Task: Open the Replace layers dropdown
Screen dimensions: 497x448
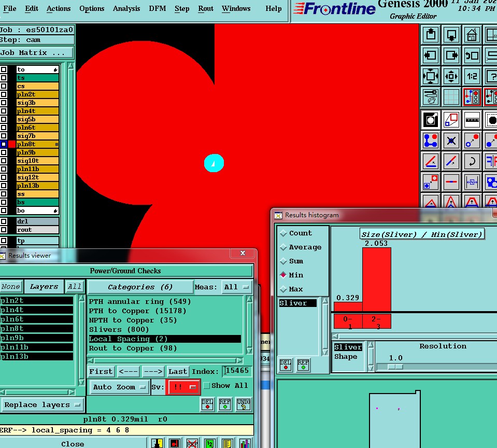Action: click(42, 405)
